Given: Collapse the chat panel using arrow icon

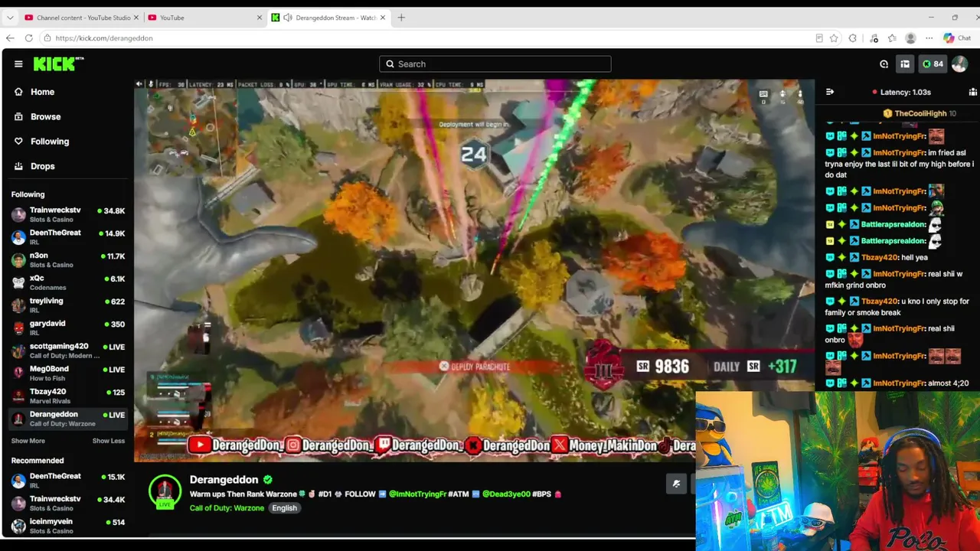Looking at the screenshot, I should [830, 92].
